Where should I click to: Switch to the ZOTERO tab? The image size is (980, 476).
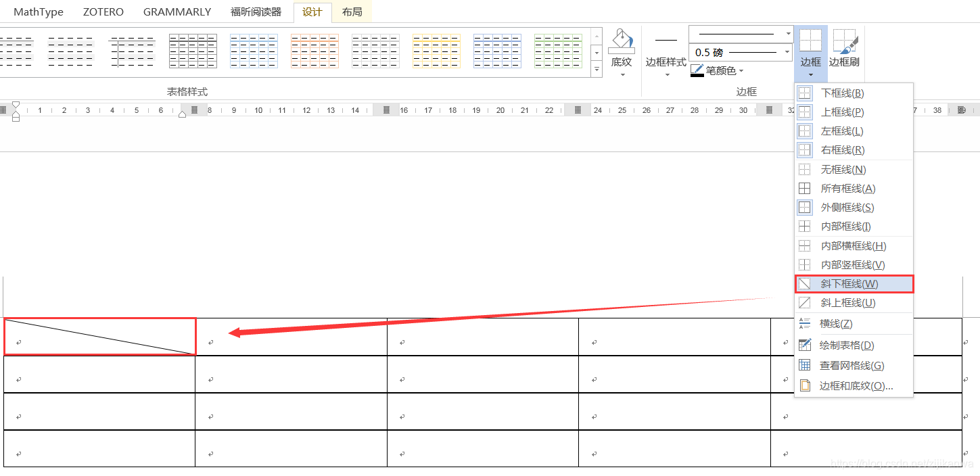[x=103, y=12]
